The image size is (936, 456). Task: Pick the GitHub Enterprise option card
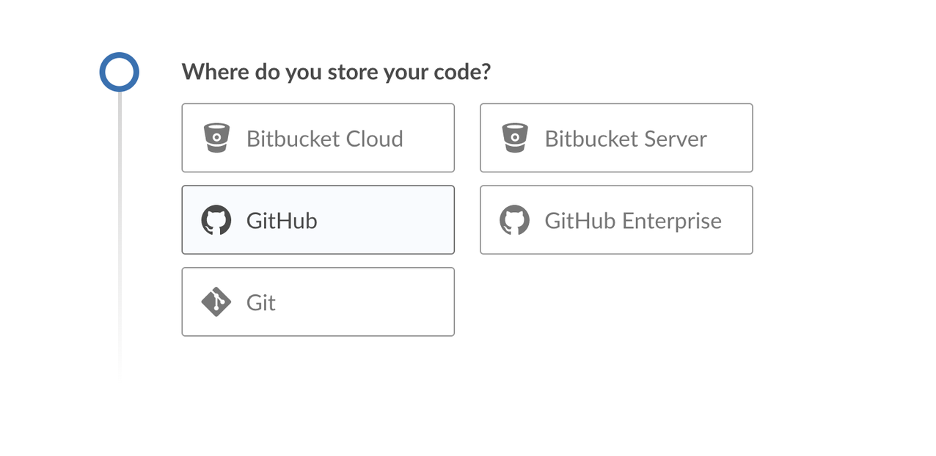616,220
